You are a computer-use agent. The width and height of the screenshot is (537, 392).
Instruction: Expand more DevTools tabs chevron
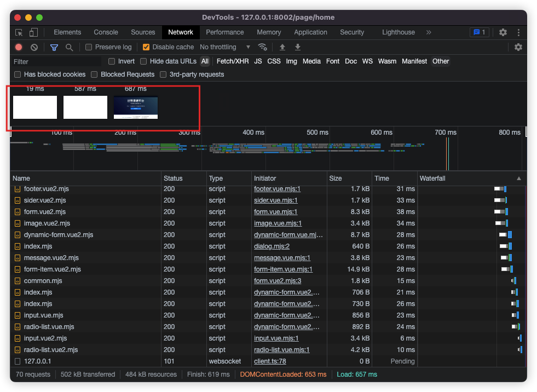pos(429,32)
